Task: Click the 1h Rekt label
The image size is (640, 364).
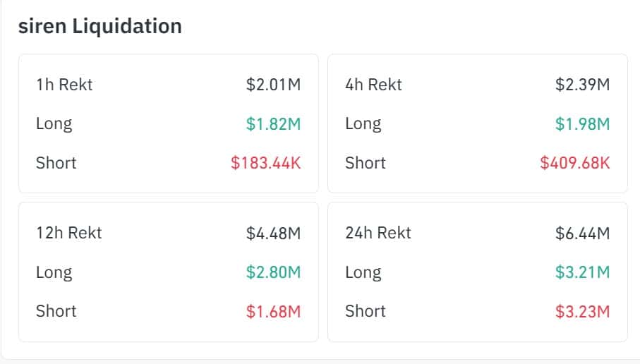Action: [64, 85]
